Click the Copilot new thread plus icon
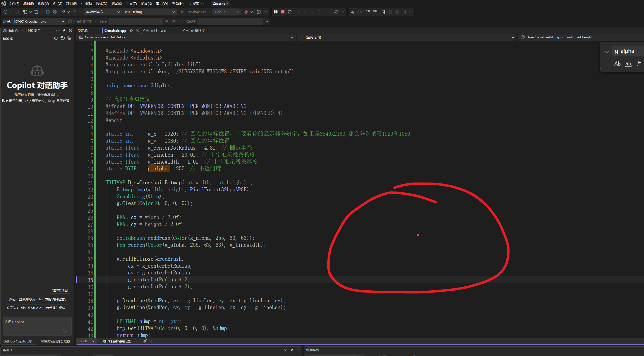 click(x=62, y=38)
